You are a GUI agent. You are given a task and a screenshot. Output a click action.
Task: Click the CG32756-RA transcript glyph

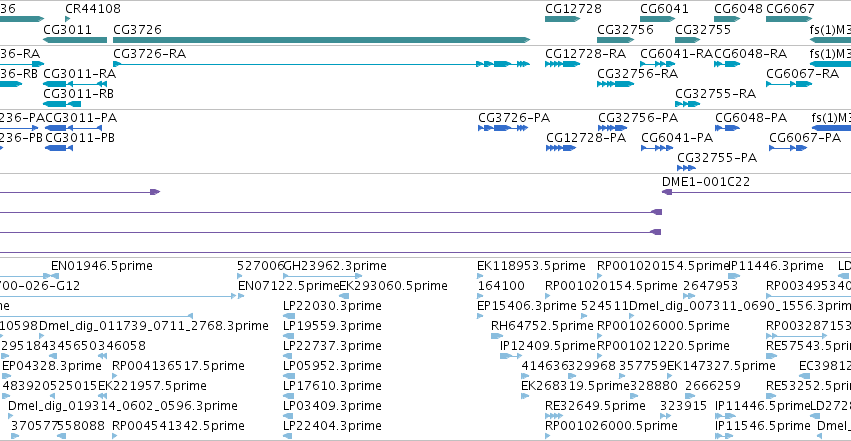tap(615, 84)
